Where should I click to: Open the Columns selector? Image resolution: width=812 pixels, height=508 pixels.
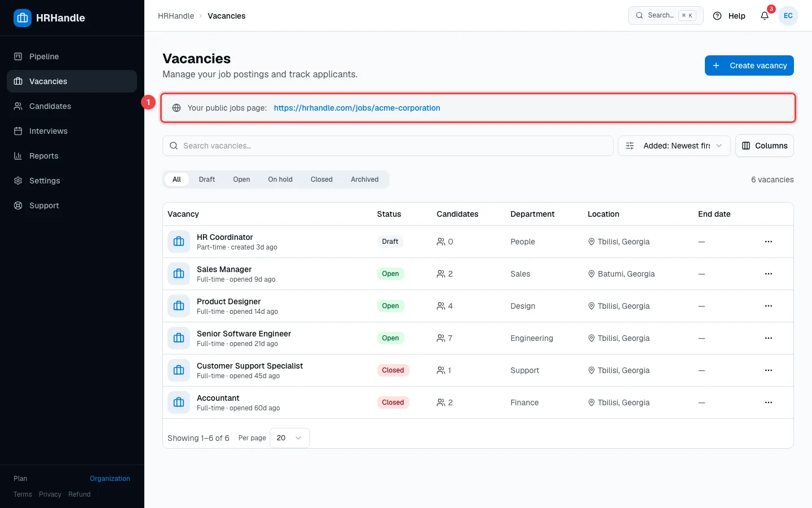tap(765, 146)
